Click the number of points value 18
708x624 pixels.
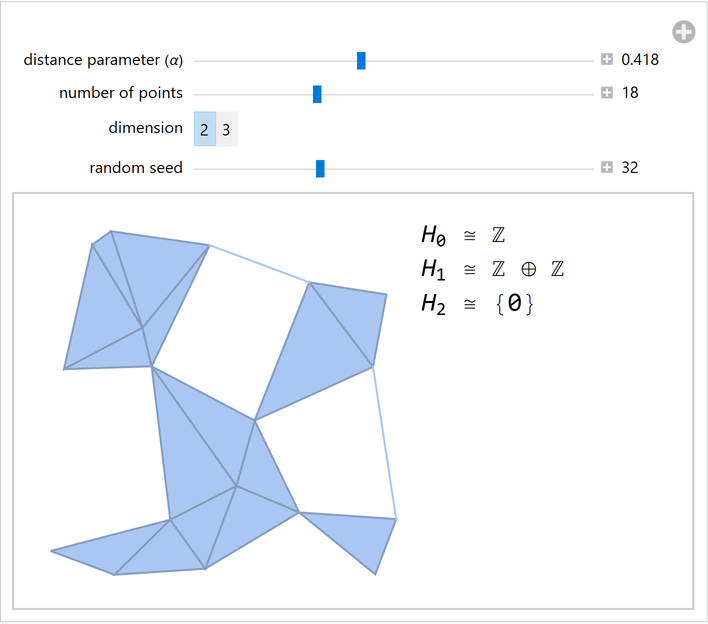click(x=630, y=93)
